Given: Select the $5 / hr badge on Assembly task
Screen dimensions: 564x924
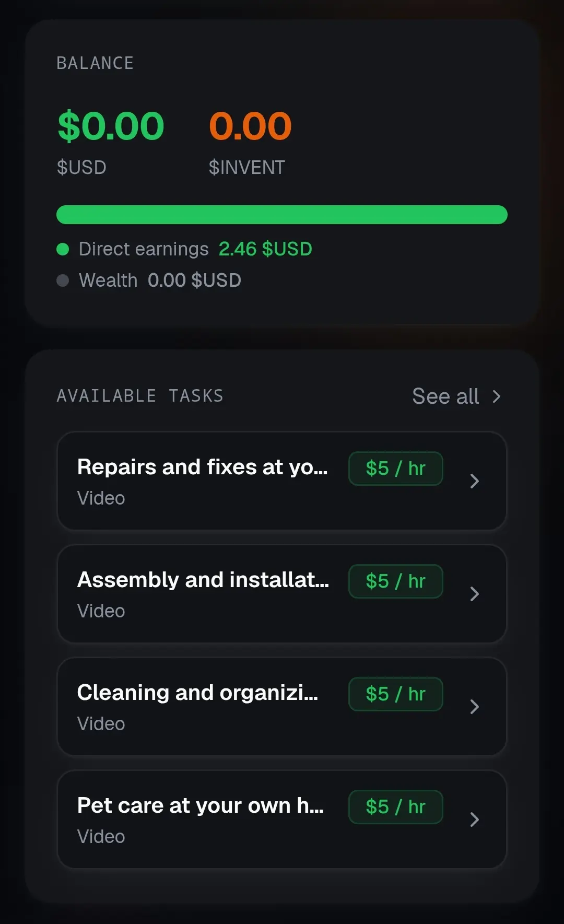Looking at the screenshot, I should pos(396,581).
